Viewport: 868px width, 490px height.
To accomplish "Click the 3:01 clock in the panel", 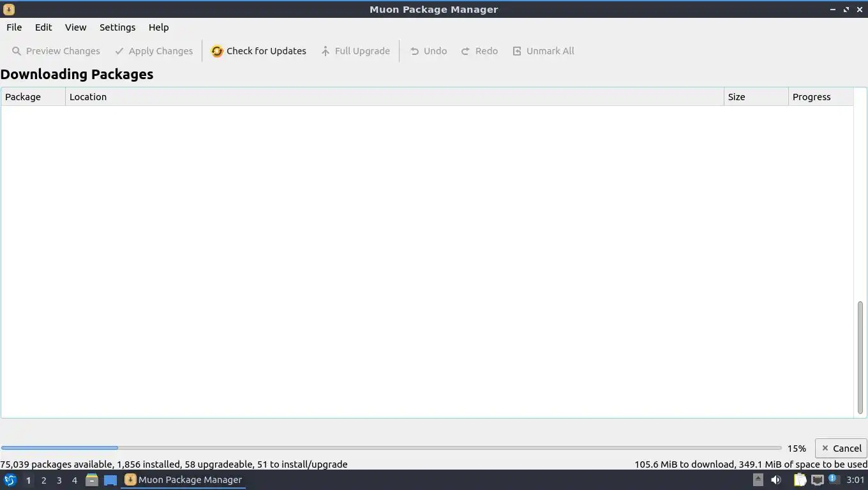I will pos(855,480).
